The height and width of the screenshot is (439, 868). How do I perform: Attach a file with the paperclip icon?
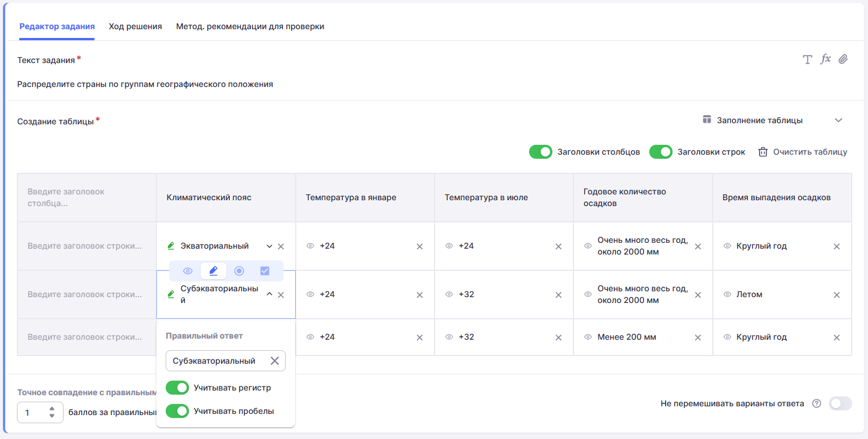[843, 59]
